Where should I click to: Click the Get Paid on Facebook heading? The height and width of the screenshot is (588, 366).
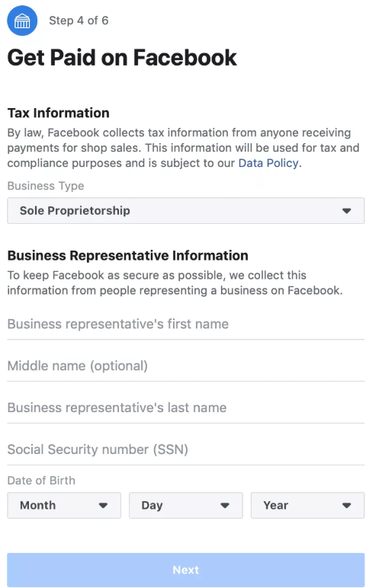122,57
